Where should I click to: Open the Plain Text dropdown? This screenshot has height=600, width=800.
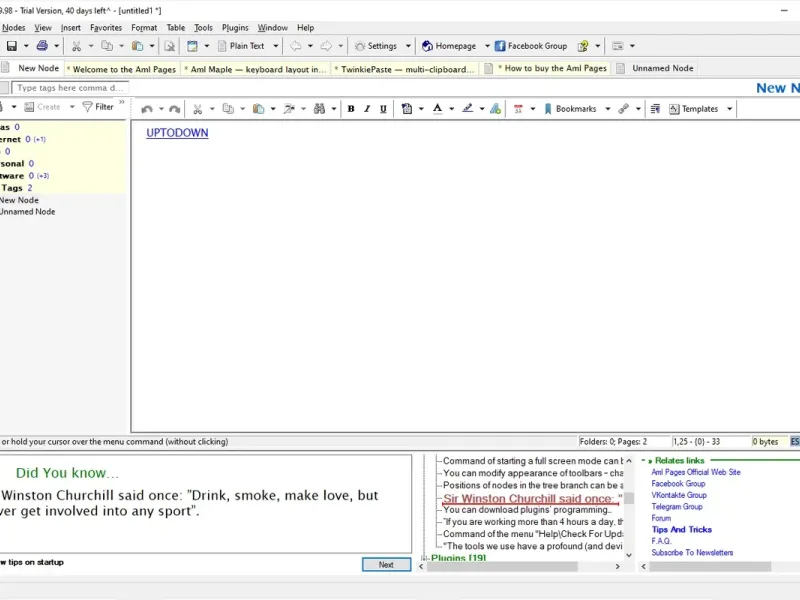pyautogui.click(x=248, y=46)
